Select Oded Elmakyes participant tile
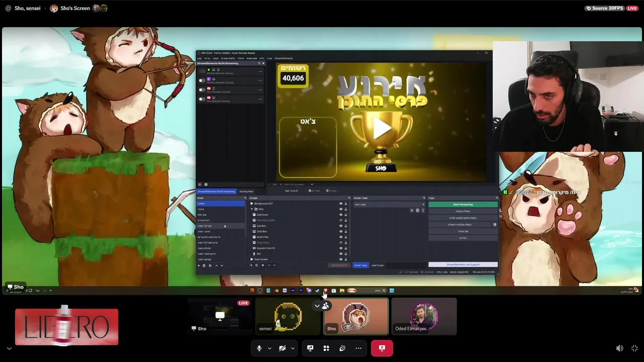Viewport: 644px width, 362px height. coord(424,316)
